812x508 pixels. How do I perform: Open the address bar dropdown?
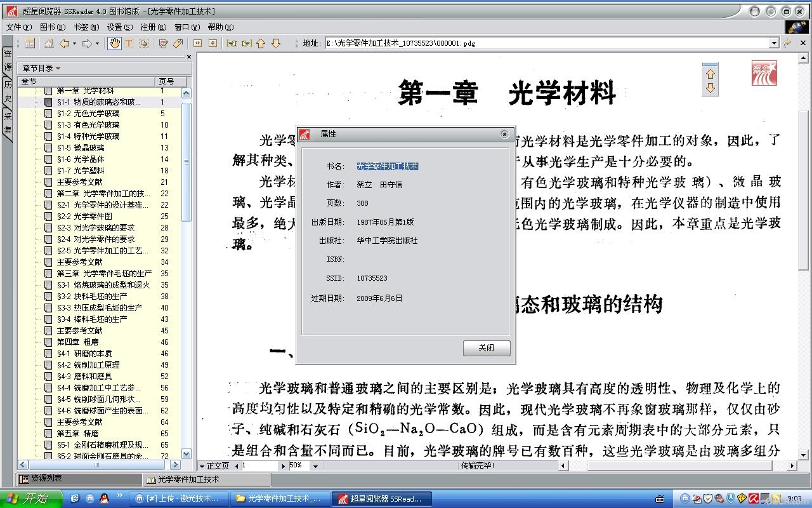(774, 43)
